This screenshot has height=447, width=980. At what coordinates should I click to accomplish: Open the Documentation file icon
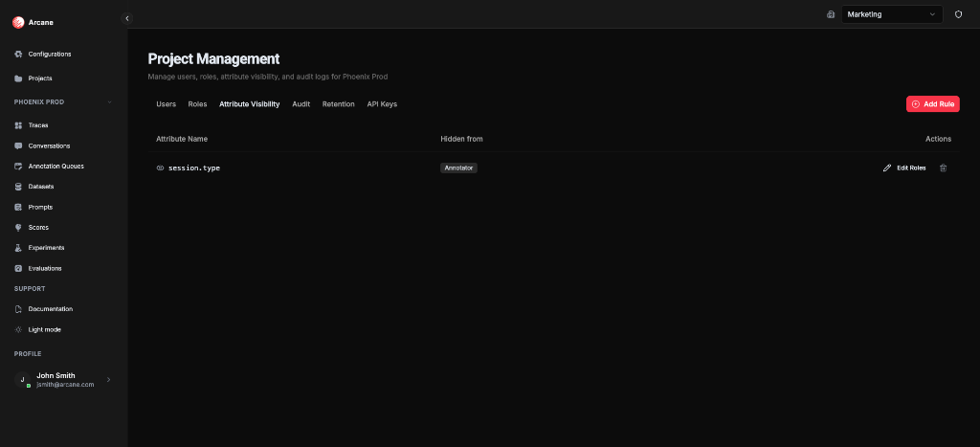(x=19, y=309)
